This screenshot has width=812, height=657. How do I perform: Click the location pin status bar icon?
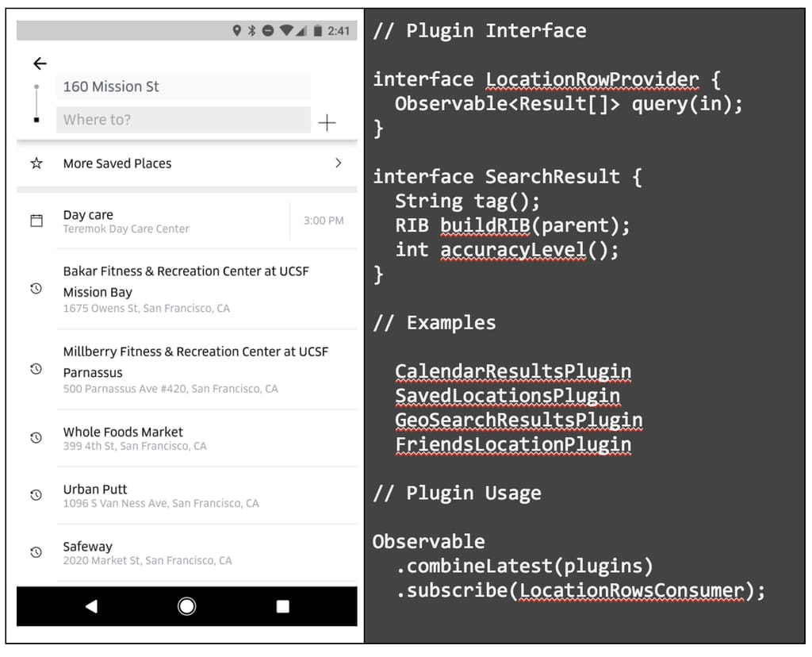236,31
